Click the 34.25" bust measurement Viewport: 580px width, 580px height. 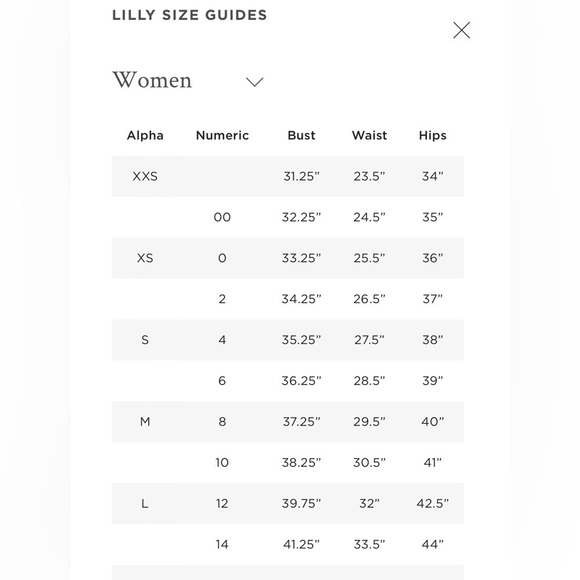[301, 299]
